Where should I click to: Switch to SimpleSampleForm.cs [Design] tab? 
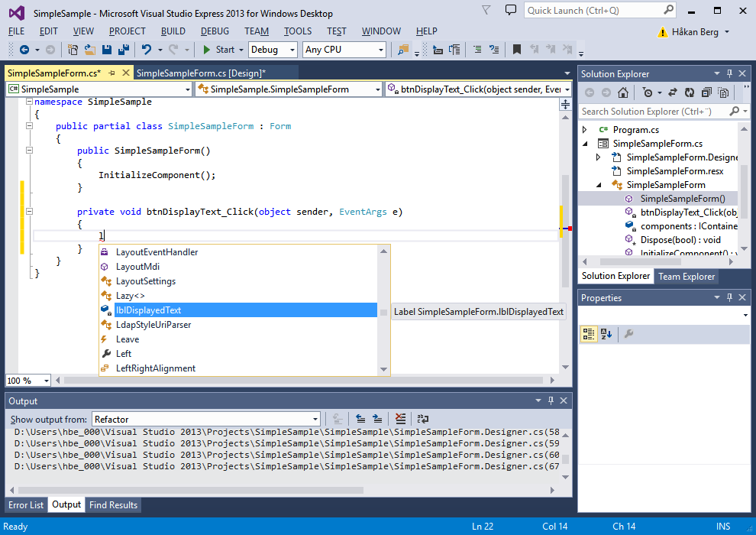(201, 73)
